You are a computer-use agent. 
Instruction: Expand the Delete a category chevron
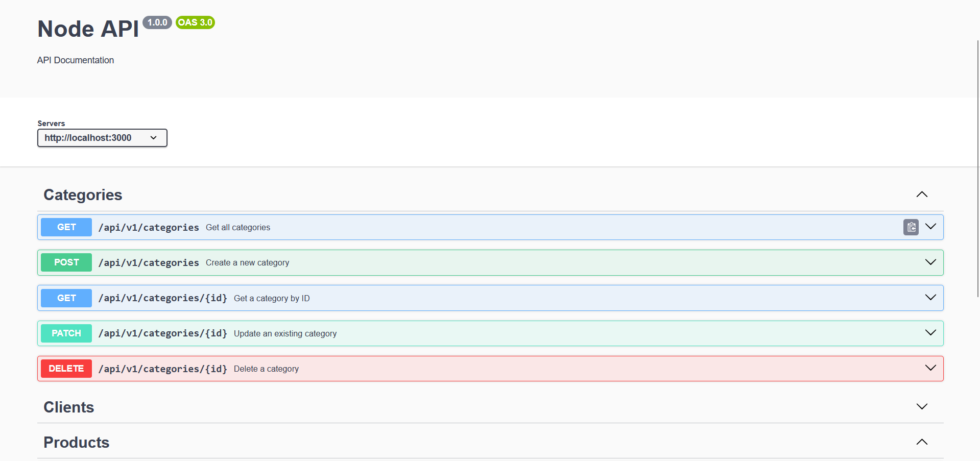pos(930,368)
